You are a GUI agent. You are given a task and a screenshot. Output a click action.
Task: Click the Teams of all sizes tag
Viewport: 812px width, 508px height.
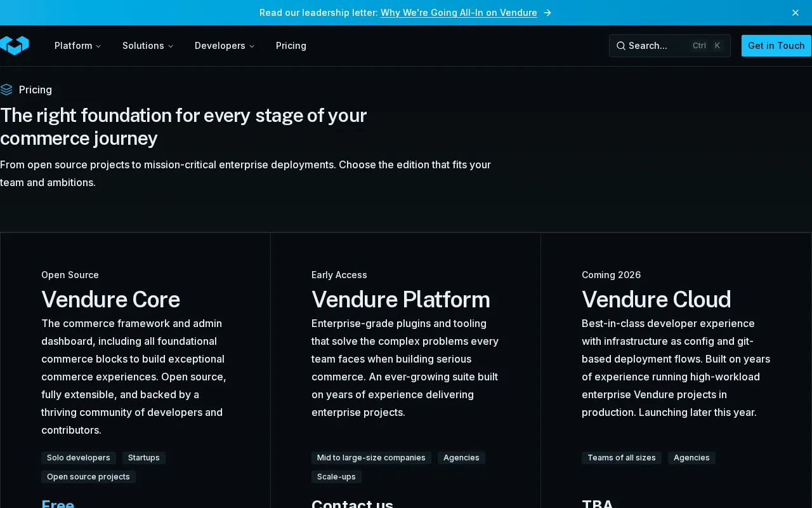coord(622,458)
